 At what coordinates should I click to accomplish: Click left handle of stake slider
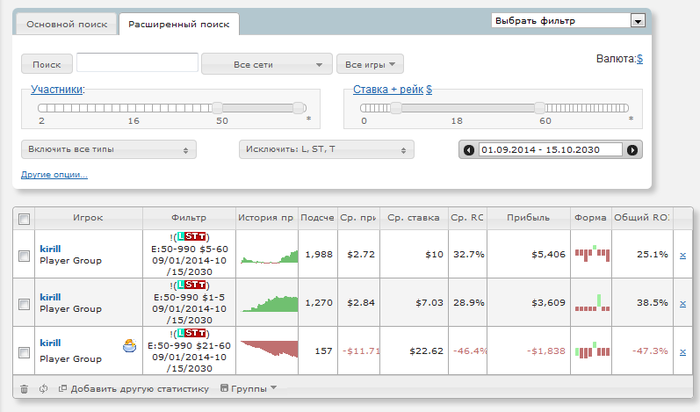point(396,108)
